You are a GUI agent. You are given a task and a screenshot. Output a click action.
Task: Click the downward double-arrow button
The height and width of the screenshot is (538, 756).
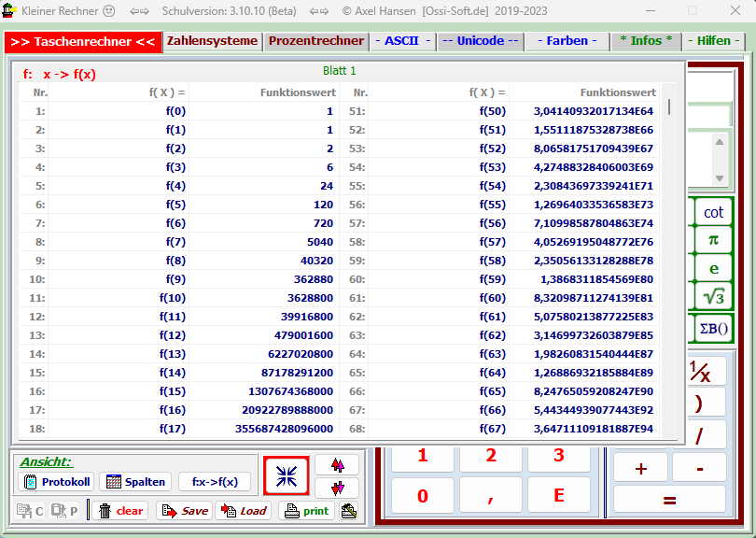pyautogui.click(x=336, y=488)
